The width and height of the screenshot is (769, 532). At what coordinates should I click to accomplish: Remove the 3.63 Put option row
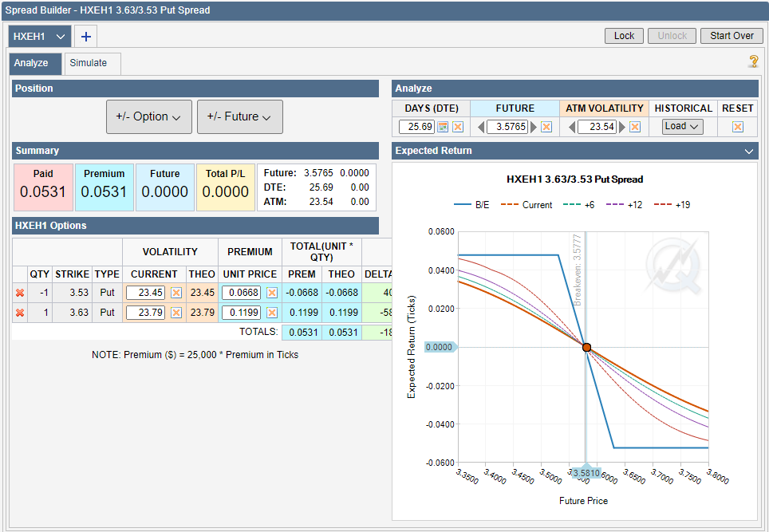[20, 313]
